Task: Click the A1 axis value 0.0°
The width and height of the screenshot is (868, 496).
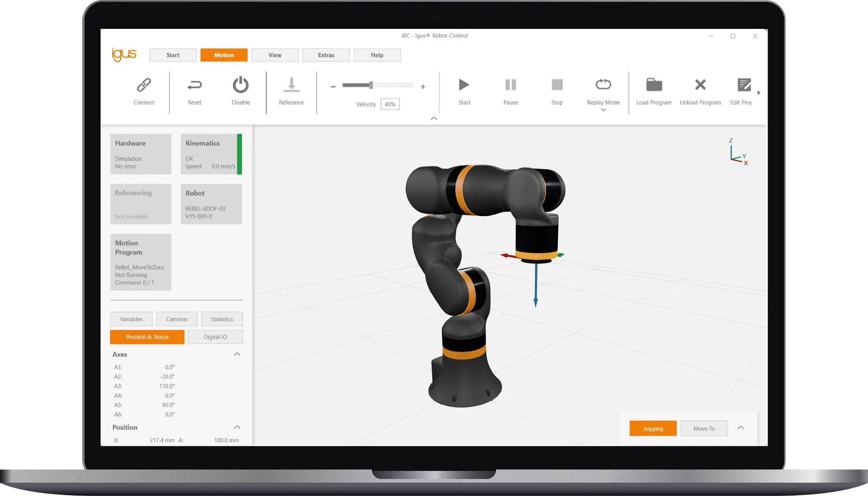Action: (170, 367)
